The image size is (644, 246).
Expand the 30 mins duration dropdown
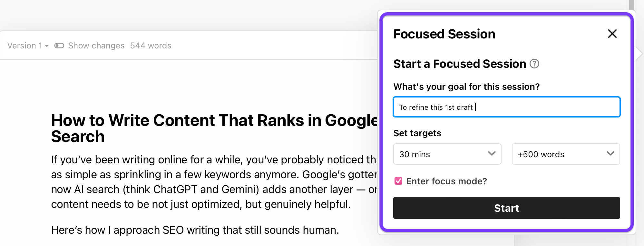click(x=447, y=154)
